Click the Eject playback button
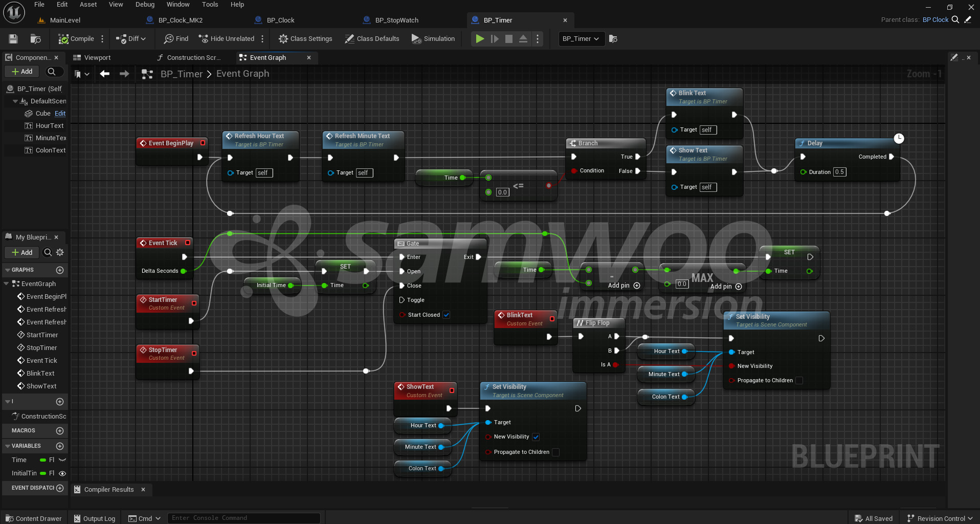Viewport: 980px width, 524px height. [523, 39]
